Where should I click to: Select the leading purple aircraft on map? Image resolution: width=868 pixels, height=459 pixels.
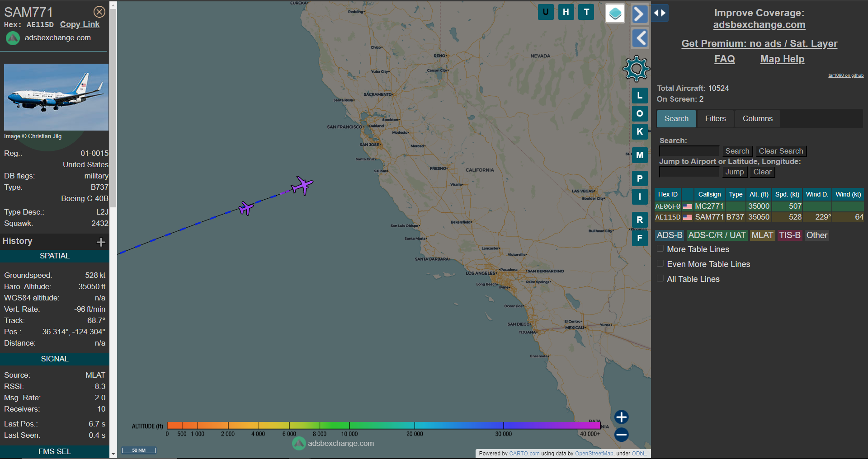[302, 185]
